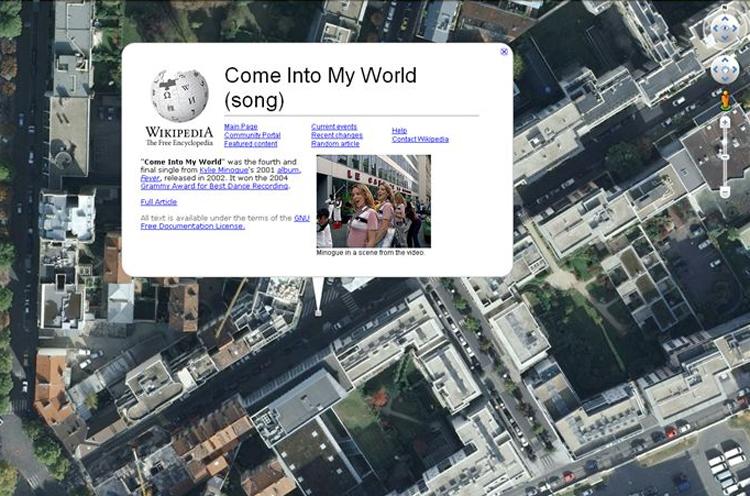
Task: Zoom out with the minus button
Action: pyautogui.click(x=725, y=191)
